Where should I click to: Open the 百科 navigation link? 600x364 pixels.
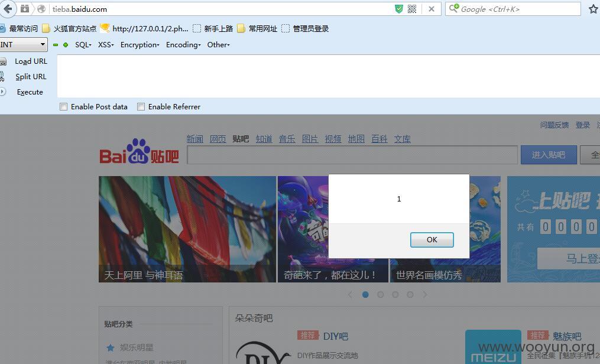coord(379,139)
